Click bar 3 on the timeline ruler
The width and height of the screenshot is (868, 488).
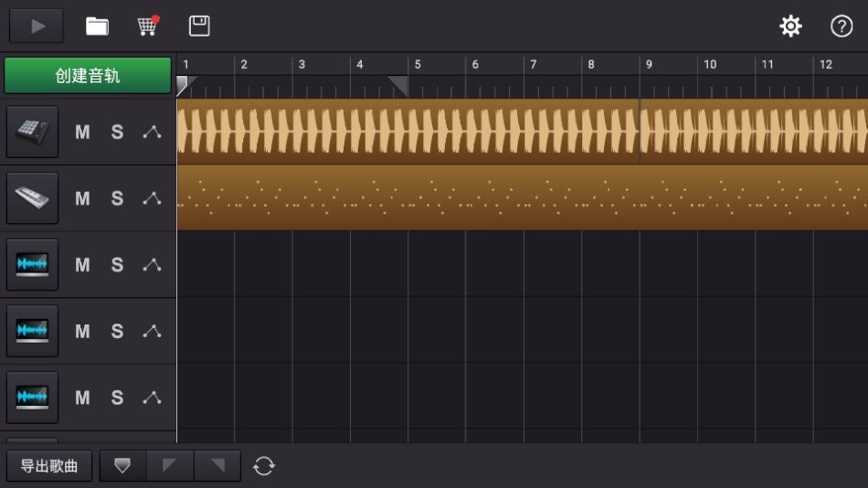302,64
